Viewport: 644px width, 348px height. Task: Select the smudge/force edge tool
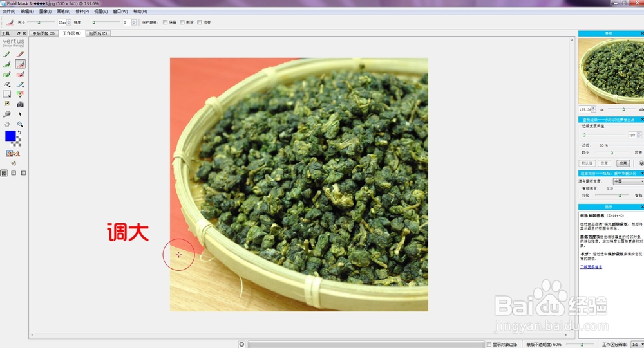pyautogui.click(x=7, y=114)
